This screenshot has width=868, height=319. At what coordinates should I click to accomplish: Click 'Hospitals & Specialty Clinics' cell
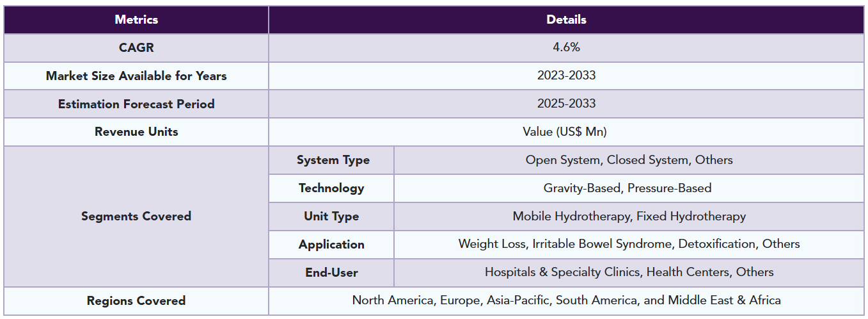tap(629, 273)
